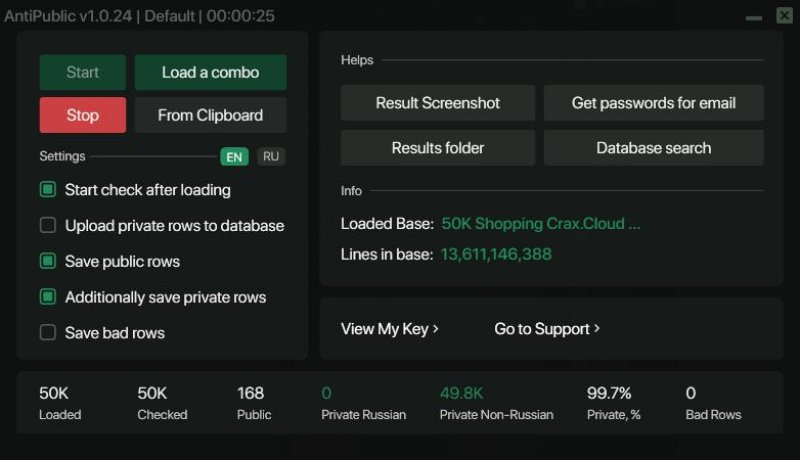The height and width of the screenshot is (460, 800).
Task: Disable Start check after loading
Action: point(48,189)
